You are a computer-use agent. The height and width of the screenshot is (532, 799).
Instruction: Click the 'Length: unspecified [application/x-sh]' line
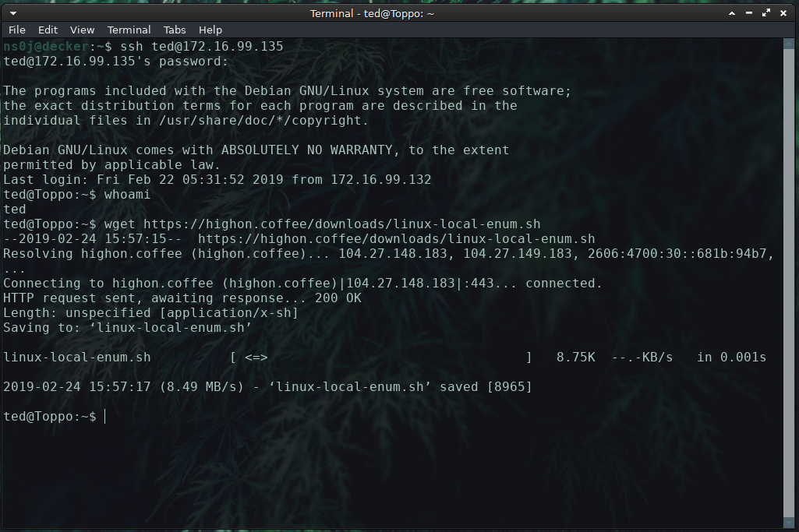[x=150, y=312]
